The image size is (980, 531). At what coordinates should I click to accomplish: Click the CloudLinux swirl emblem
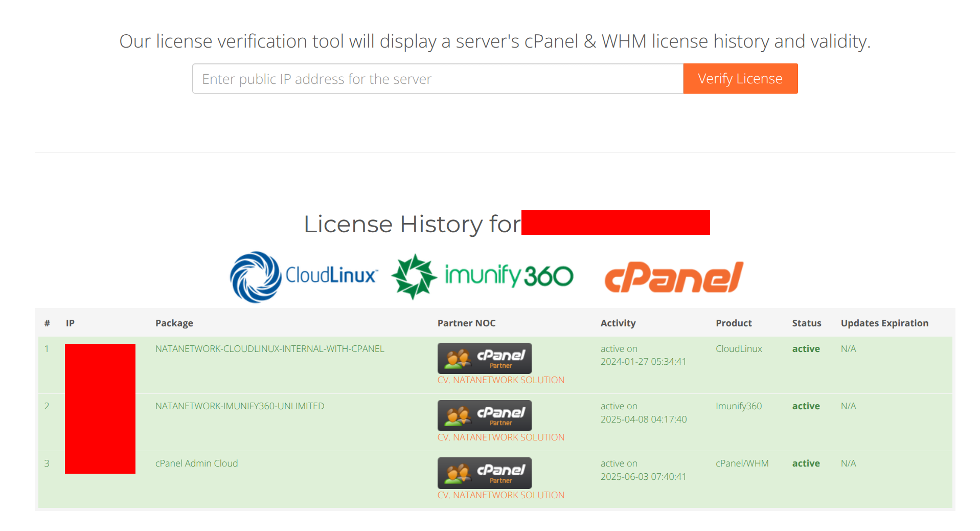256,276
